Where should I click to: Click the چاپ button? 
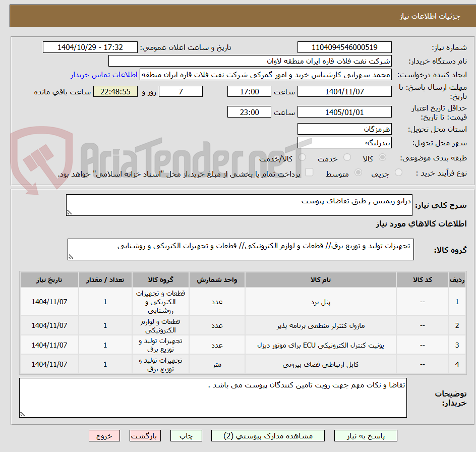coord(186,435)
